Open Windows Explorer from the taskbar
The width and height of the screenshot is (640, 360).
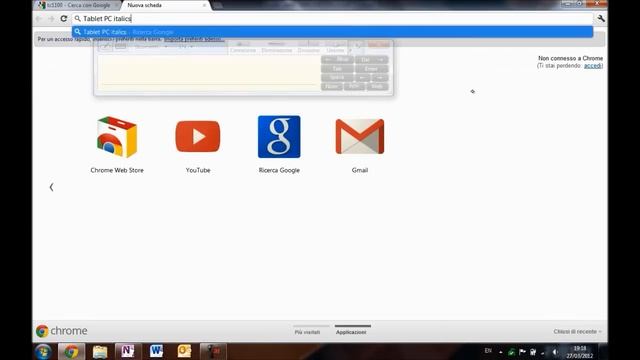pyautogui.click(x=100, y=351)
